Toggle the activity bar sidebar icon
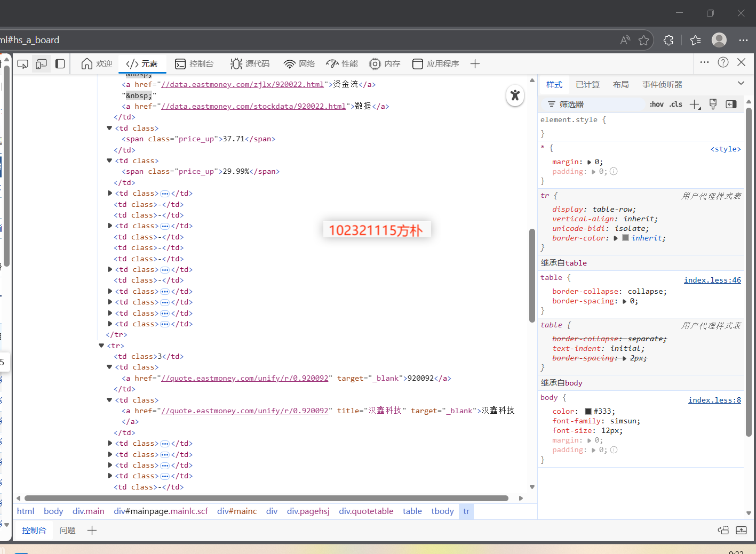 [60, 64]
